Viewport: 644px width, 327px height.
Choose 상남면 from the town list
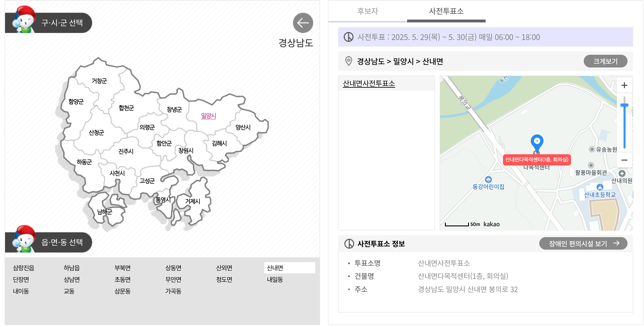(x=72, y=280)
